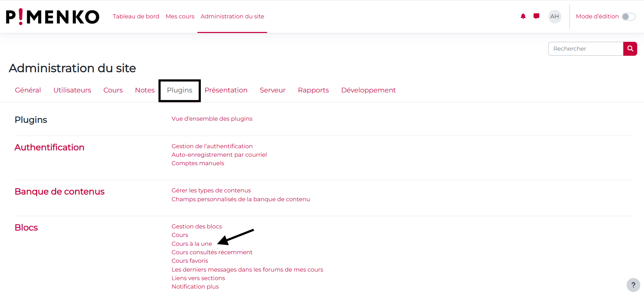Click the red search magnifier button
Viewport: 644px width, 293px height.
(x=630, y=49)
